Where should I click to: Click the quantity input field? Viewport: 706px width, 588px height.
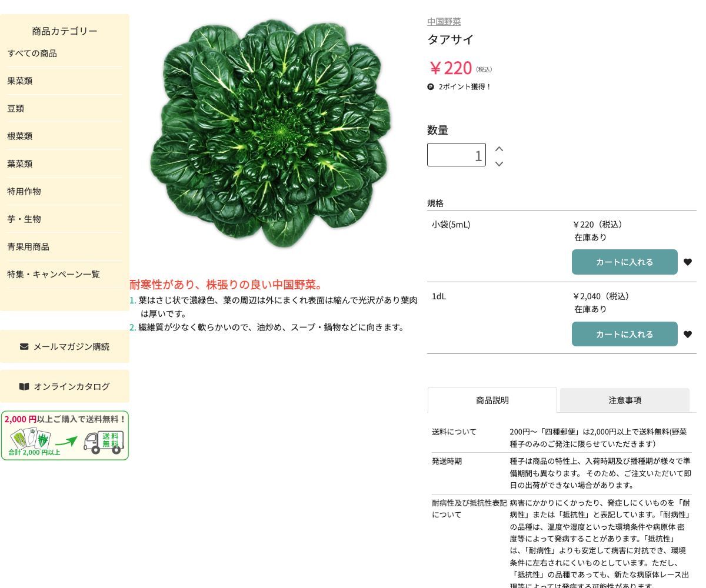coord(457,155)
